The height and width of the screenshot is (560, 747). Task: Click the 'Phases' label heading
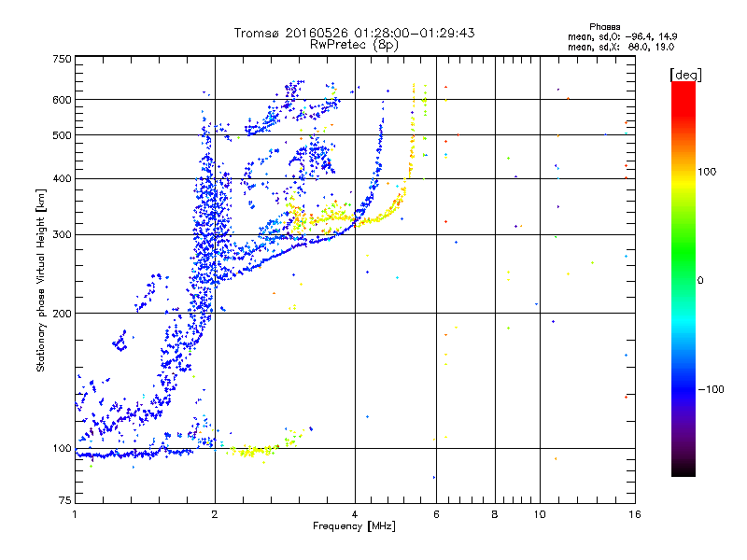coord(604,27)
